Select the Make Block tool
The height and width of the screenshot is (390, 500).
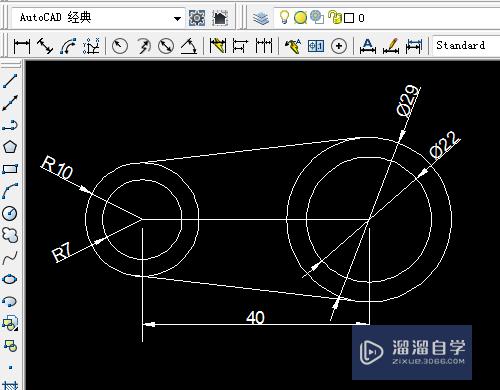[x=10, y=345]
